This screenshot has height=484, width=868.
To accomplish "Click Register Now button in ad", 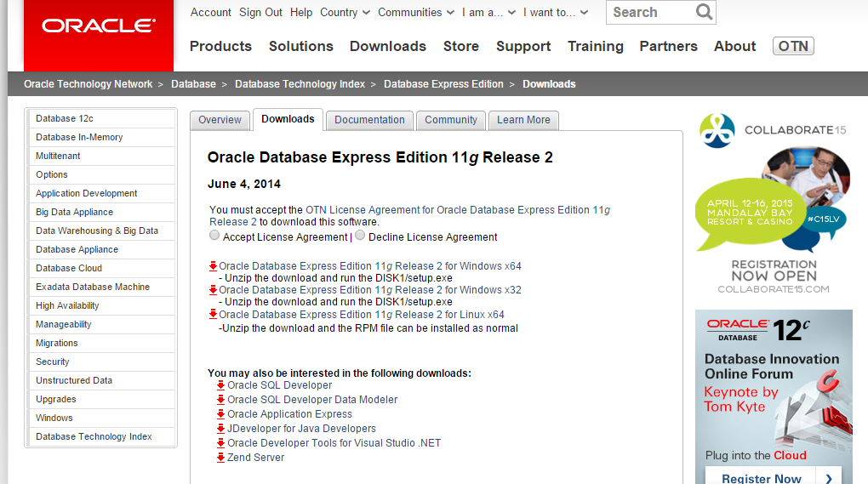I will (x=762, y=478).
